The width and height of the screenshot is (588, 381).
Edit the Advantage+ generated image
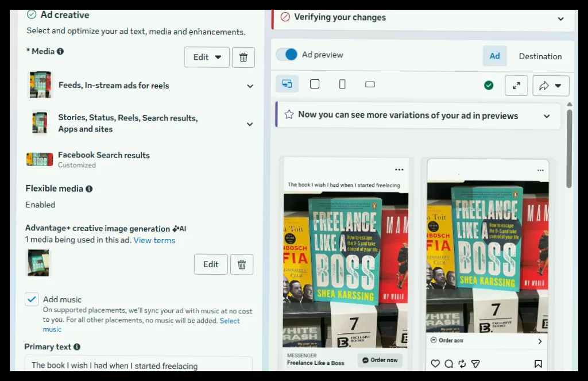click(x=211, y=265)
